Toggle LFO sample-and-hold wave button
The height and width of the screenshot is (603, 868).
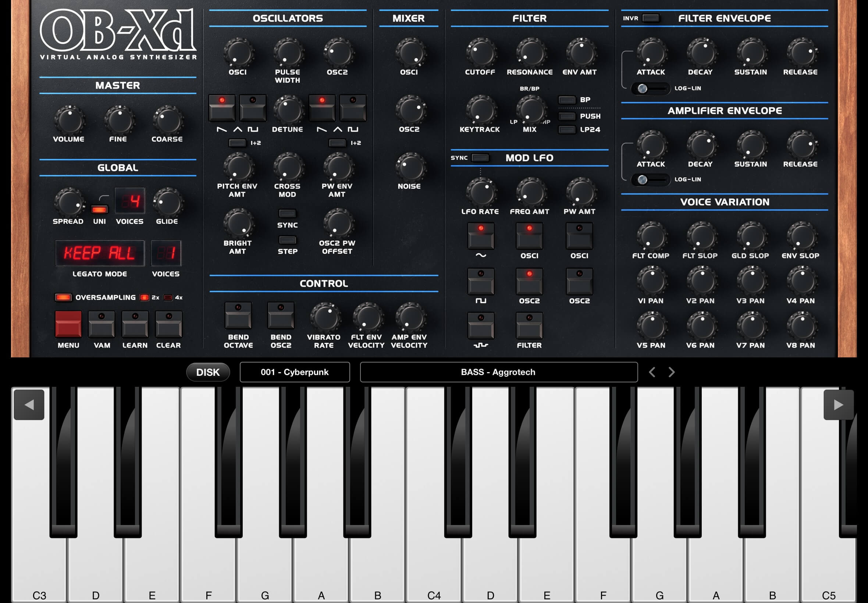[481, 325]
